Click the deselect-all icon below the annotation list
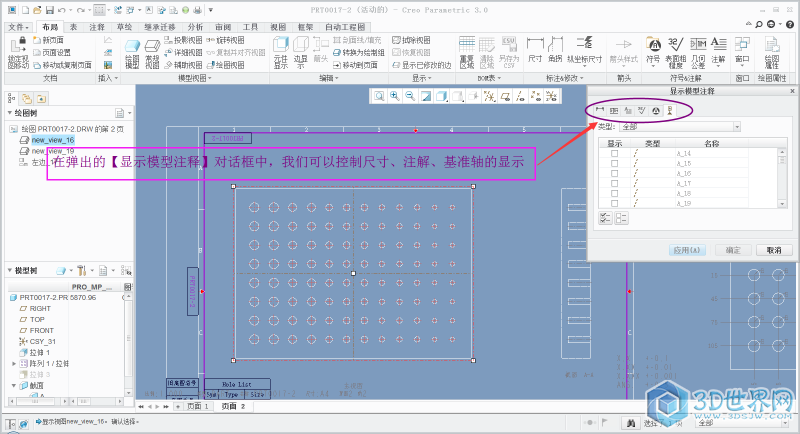Screen dimensions: 800x434 (x=621, y=218)
